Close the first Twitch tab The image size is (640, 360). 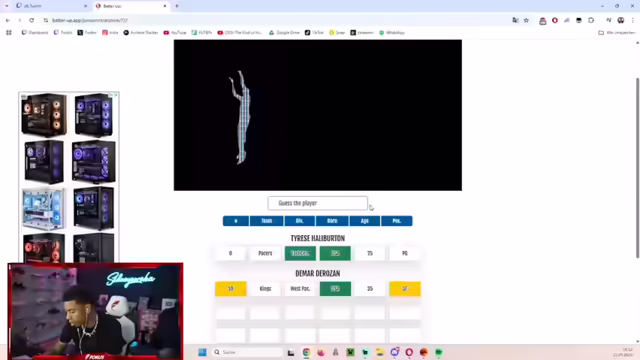pyautogui.click(x=85, y=6)
